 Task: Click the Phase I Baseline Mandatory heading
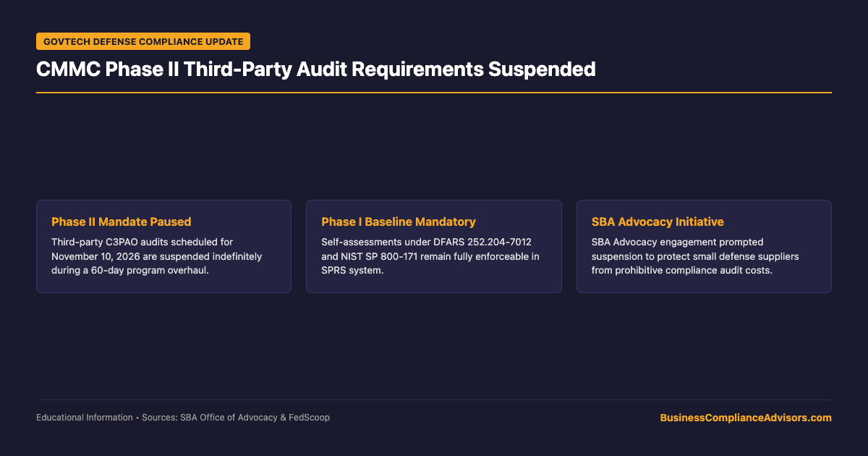[399, 221]
